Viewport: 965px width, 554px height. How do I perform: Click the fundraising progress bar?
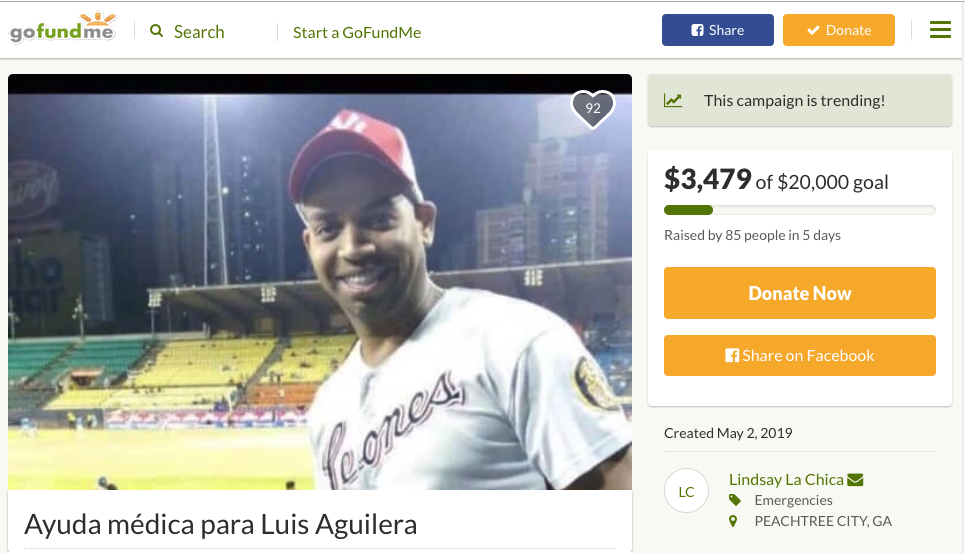[799, 210]
